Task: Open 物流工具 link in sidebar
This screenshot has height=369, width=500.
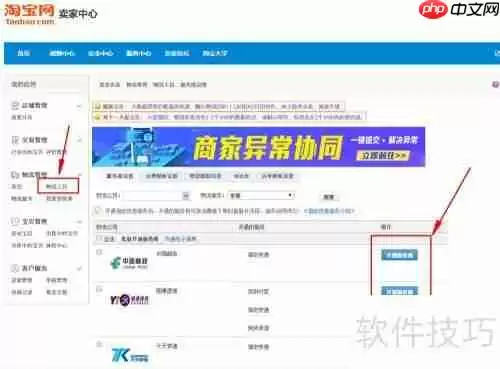Action: pos(57,186)
